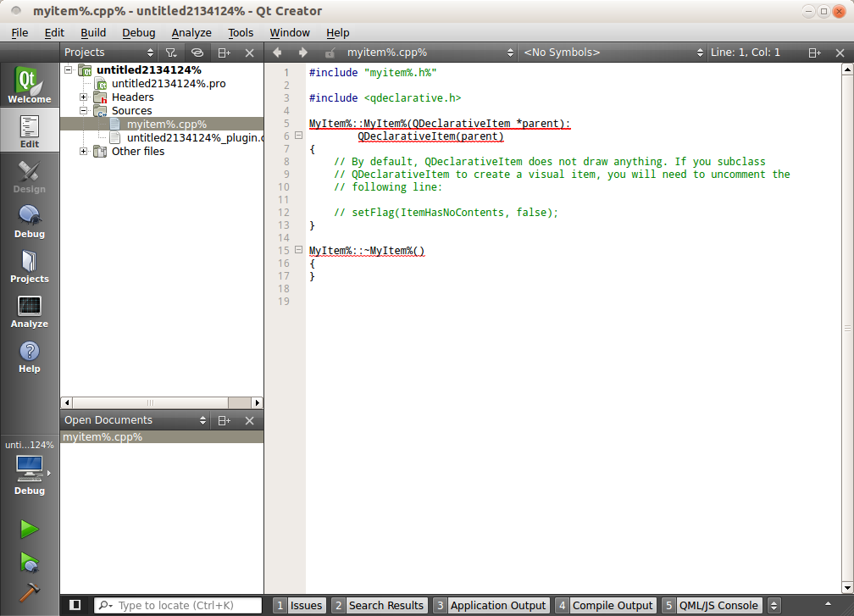Collapse the untitled2134124% project node
854x616 pixels.
[68, 69]
